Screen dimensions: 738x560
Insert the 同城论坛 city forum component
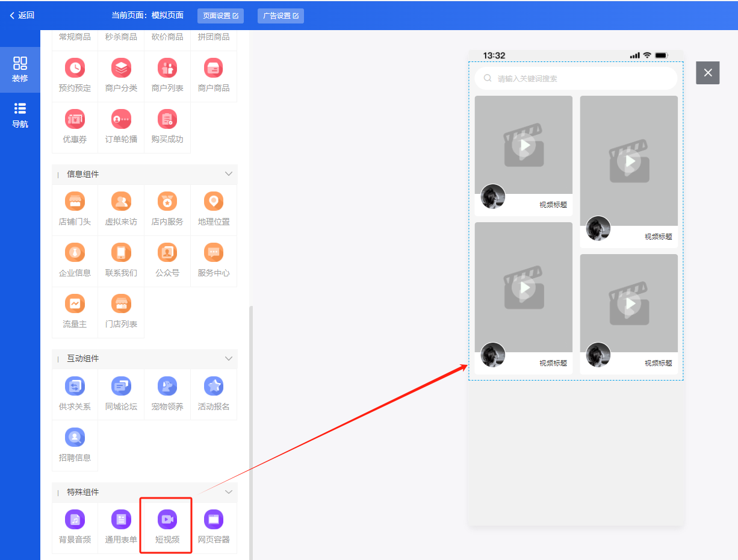tap(121, 393)
